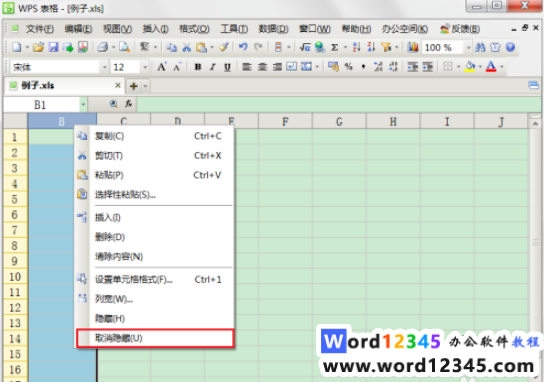Expand the borders dropdown arrow
544x382 pixels.
tap(458, 67)
